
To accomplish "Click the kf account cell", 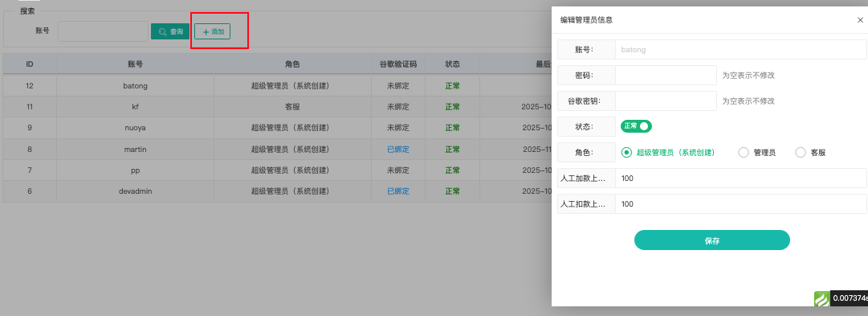I will [136, 107].
